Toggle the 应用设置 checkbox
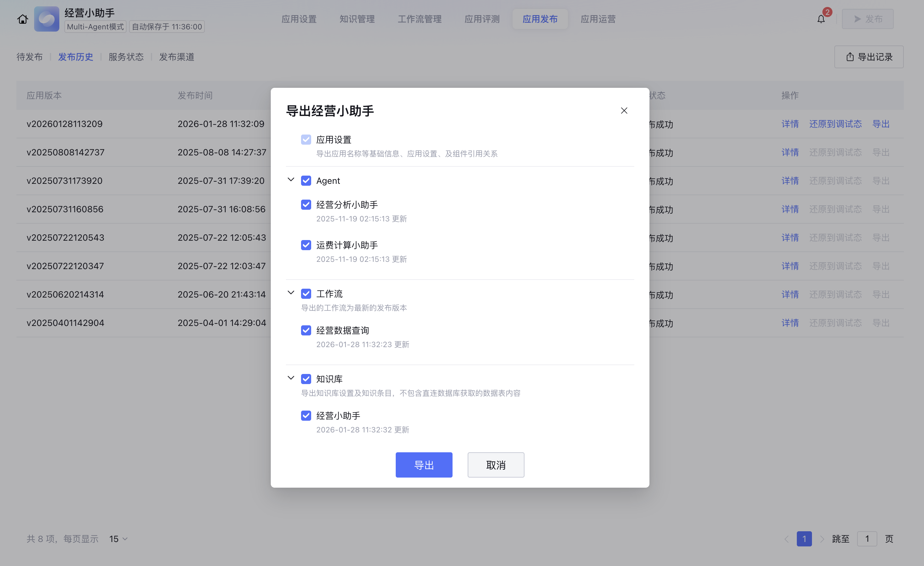 306,140
